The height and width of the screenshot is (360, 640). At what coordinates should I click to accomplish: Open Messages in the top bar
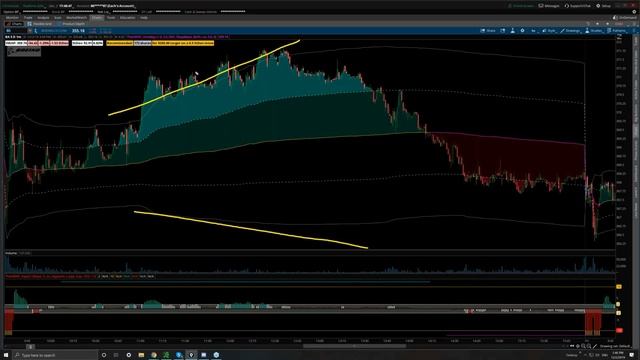click(549, 6)
